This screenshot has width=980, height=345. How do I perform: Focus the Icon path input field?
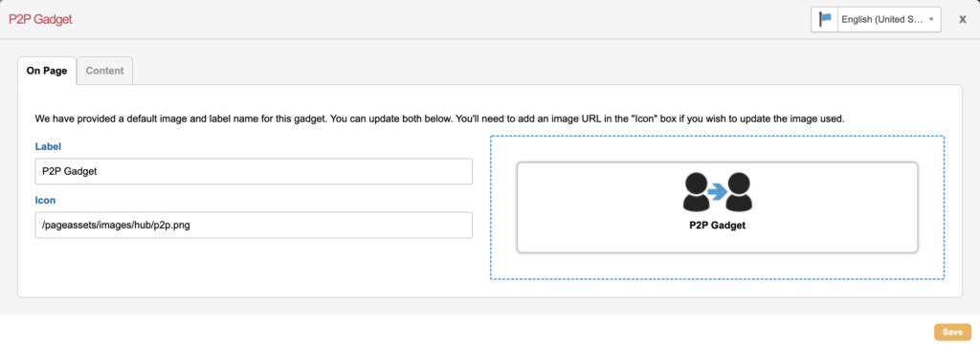[254, 226]
